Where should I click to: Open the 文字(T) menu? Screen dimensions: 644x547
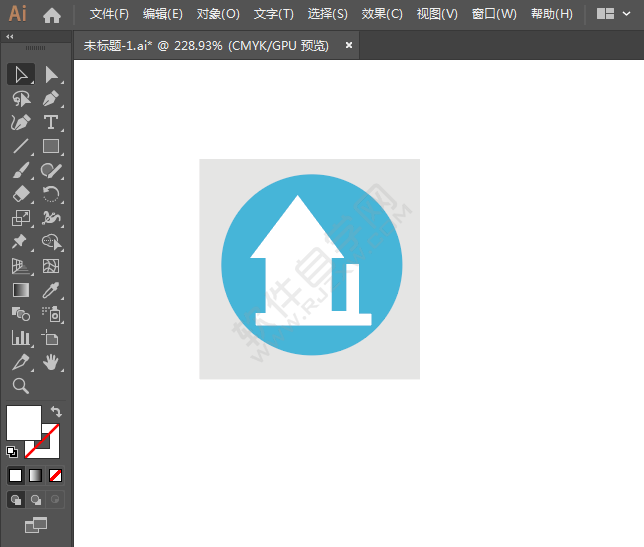274,14
